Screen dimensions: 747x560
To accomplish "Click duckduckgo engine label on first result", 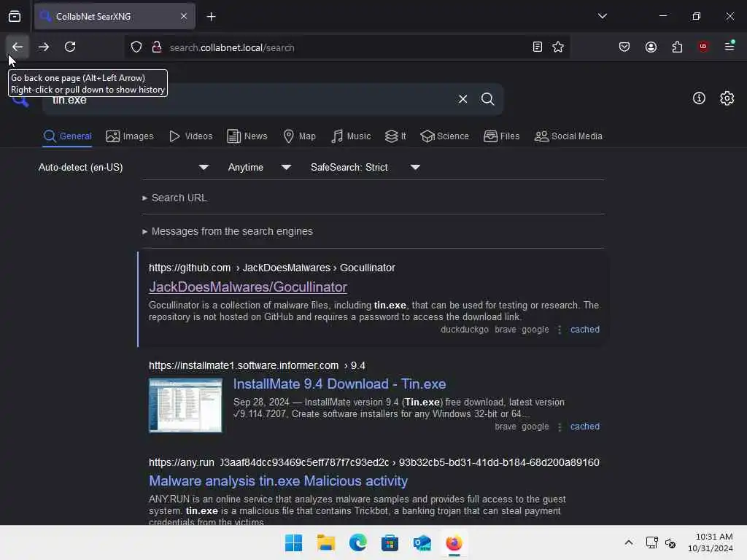I will click(x=465, y=330).
